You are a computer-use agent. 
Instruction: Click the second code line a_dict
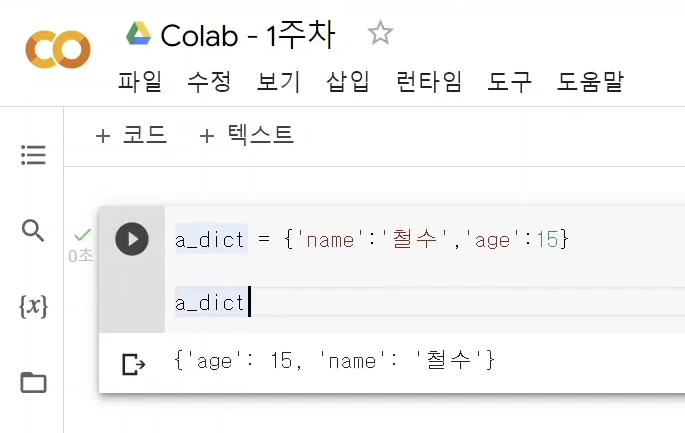(210, 303)
